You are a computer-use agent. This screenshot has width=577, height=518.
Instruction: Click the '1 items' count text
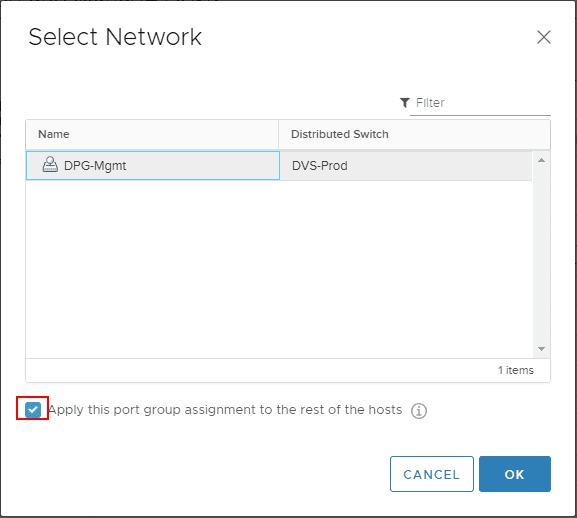click(x=516, y=370)
